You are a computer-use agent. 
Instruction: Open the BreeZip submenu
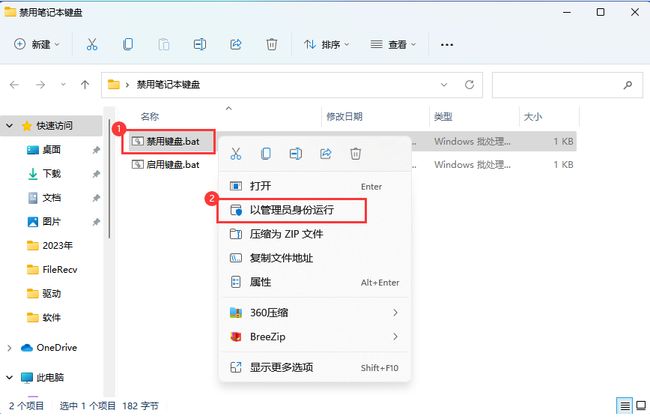(315, 337)
